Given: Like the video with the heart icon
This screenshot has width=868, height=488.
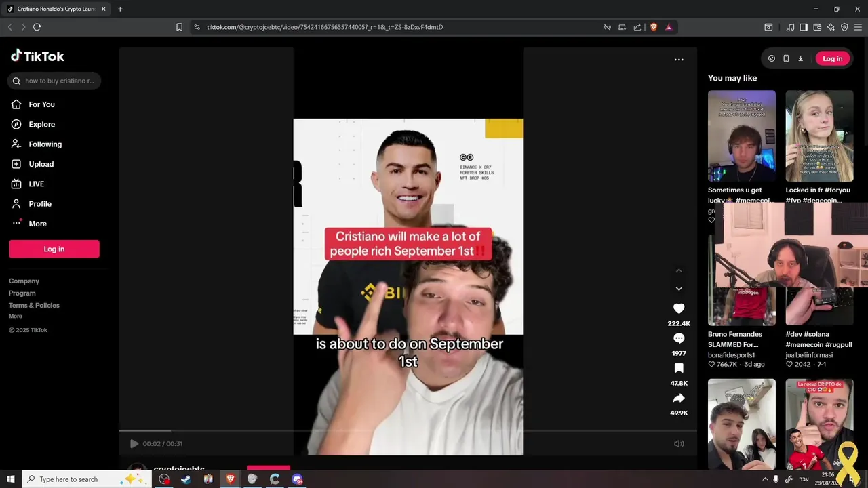Looking at the screenshot, I should pos(679,308).
